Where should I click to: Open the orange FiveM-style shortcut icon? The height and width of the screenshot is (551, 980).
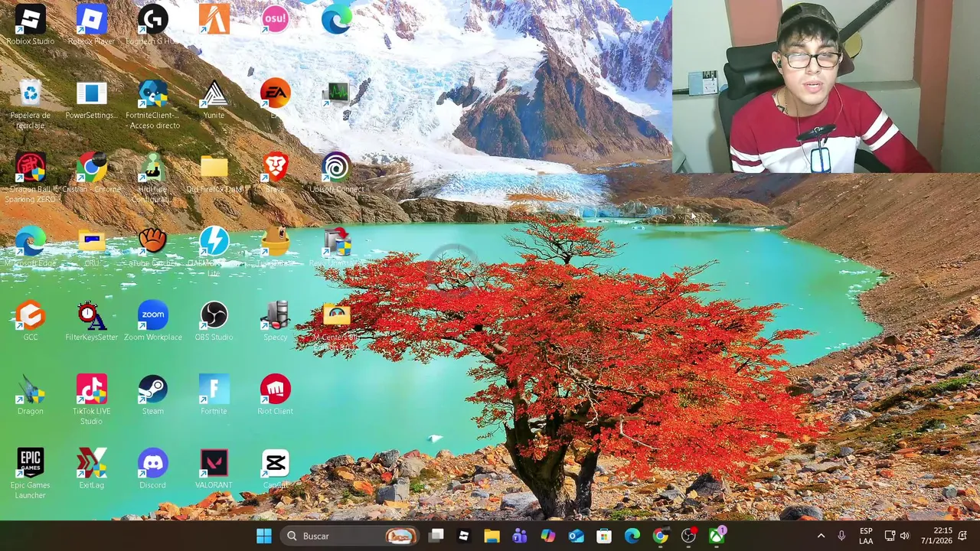214,20
